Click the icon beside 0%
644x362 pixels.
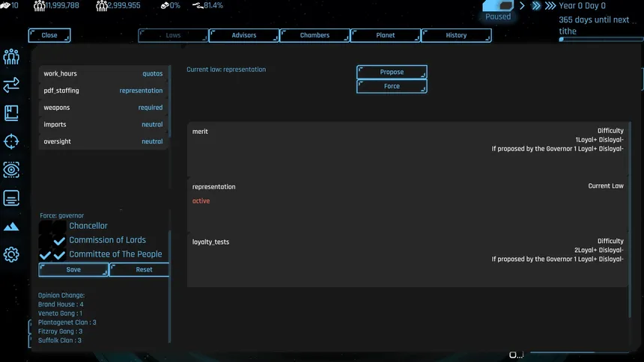pyautogui.click(x=165, y=6)
